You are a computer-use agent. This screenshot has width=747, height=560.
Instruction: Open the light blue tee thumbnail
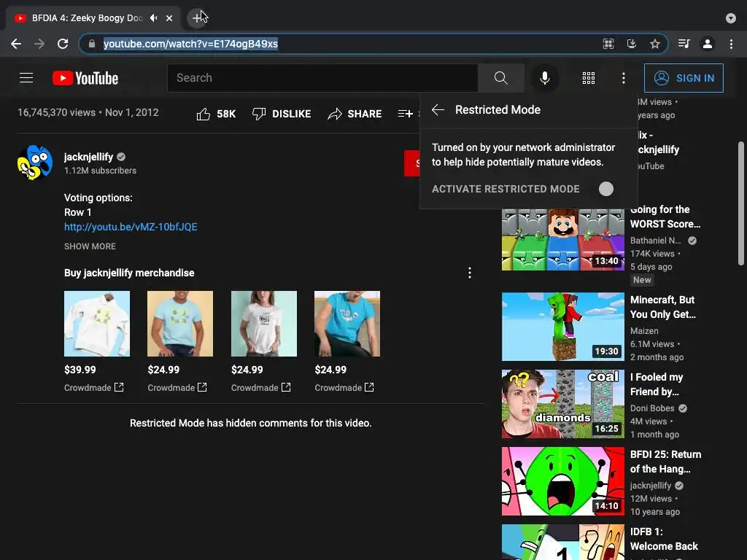180,324
